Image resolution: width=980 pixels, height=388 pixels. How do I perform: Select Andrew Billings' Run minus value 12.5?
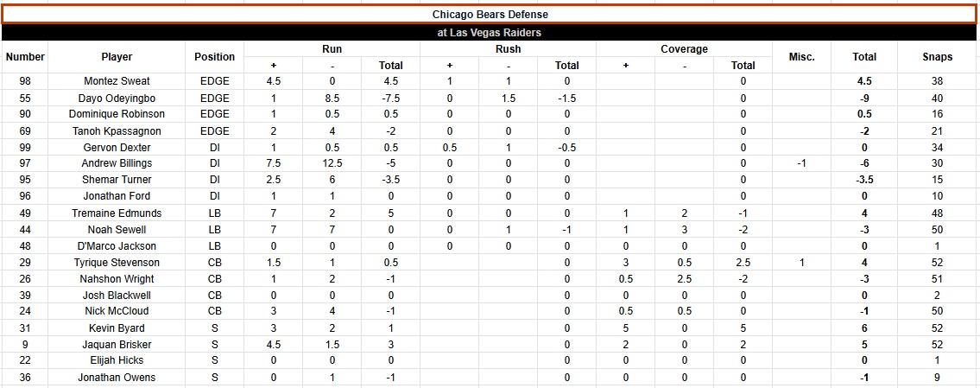click(x=332, y=163)
